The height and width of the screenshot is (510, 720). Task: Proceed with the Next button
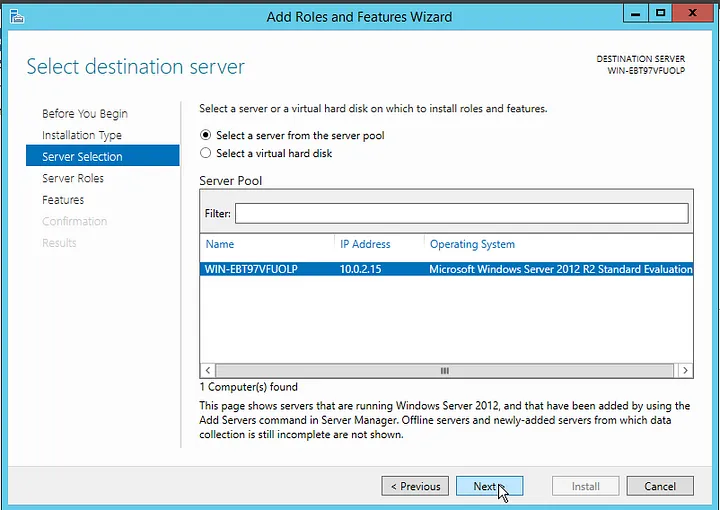(x=489, y=486)
